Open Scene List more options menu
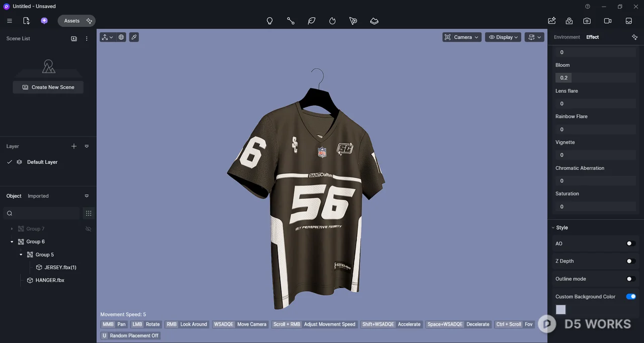The height and width of the screenshot is (343, 644). point(87,39)
